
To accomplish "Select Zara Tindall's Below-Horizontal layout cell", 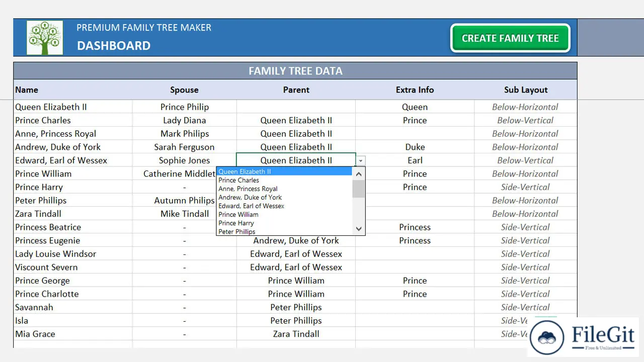I will click(525, 214).
